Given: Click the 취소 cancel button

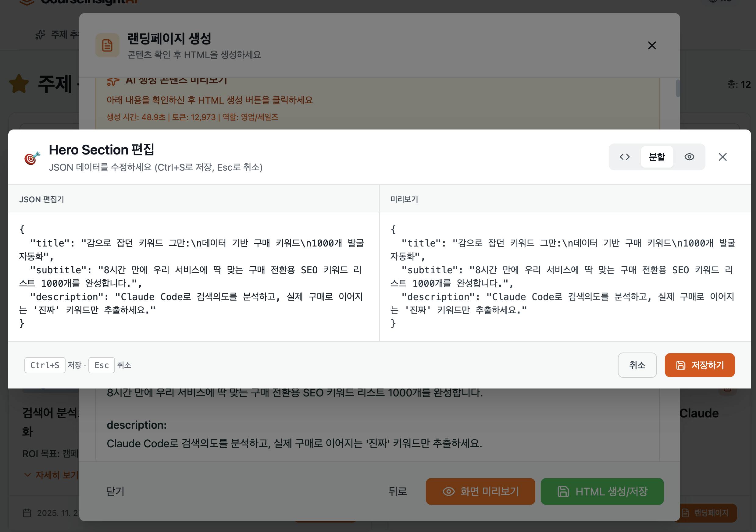Looking at the screenshot, I should (x=637, y=365).
